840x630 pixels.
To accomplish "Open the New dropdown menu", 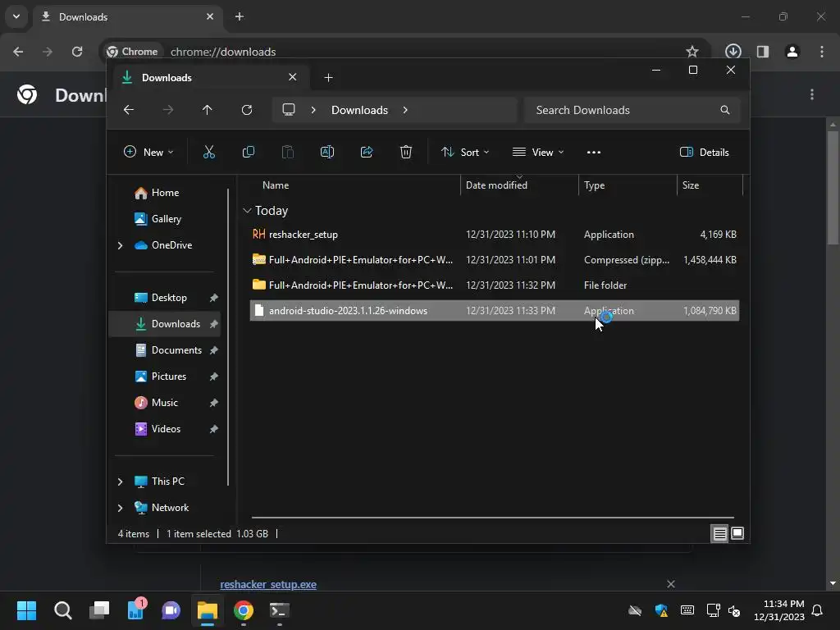I will [148, 152].
